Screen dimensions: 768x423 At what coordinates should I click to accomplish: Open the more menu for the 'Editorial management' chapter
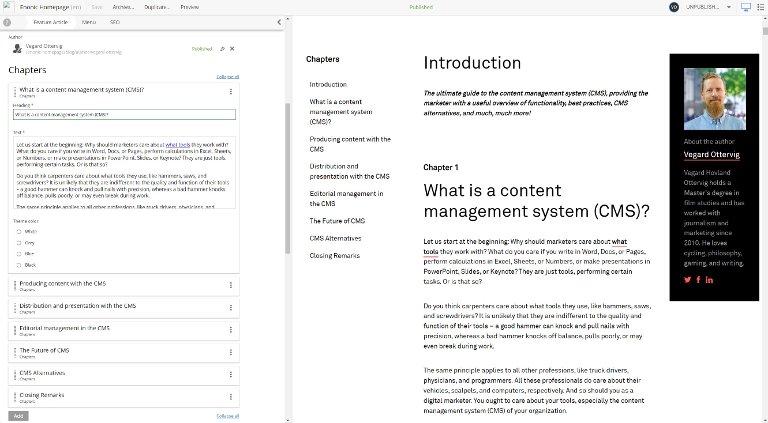(x=231, y=330)
